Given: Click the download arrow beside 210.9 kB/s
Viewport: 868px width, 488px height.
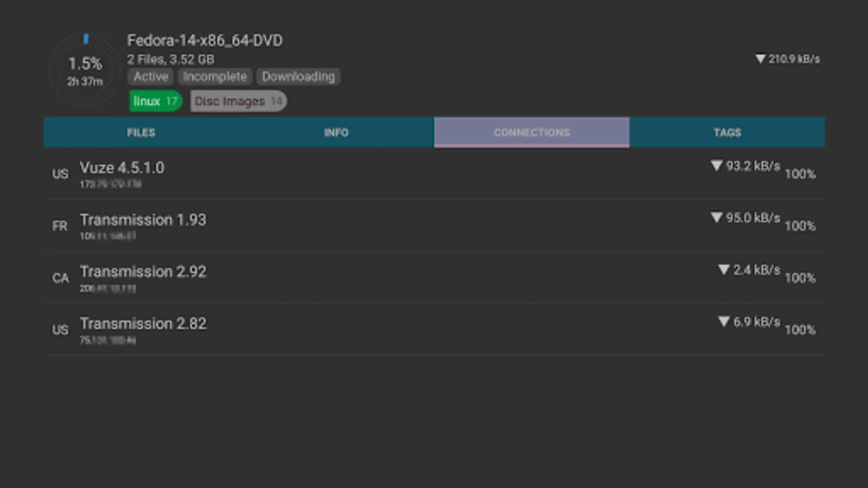Looking at the screenshot, I should (x=760, y=59).
